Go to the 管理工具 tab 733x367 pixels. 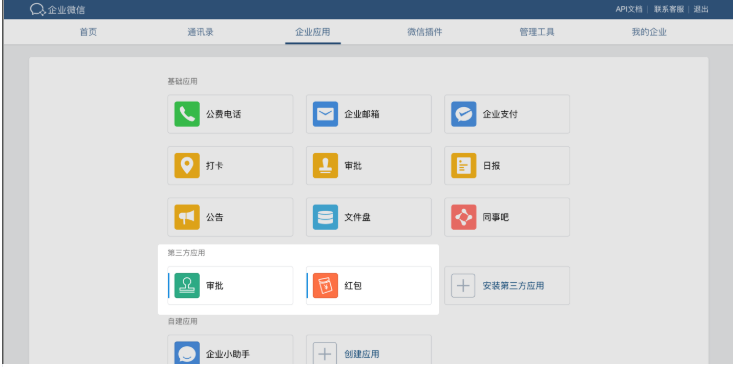537,32
